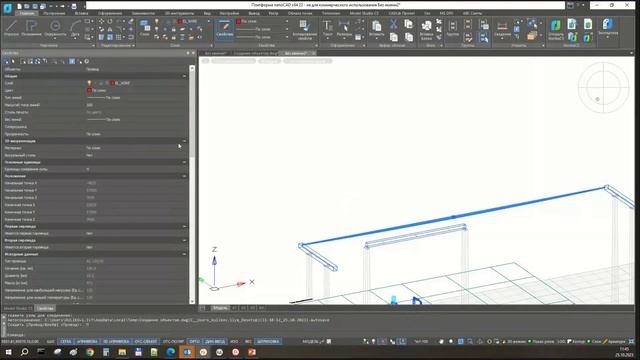Click Открыть ModelStudio icon
Viewport: 640px width, 360px height.
[556, 30]
